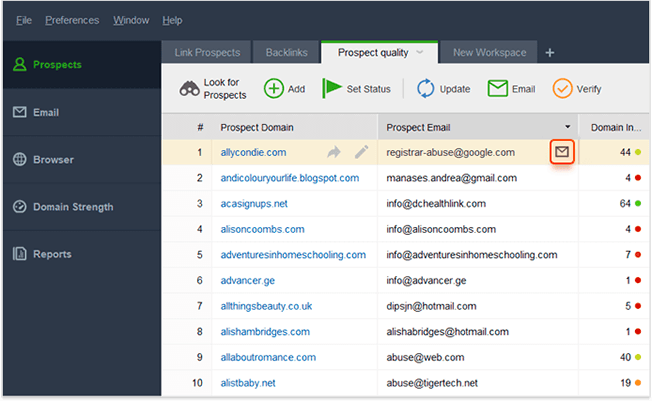Open the Email section in sidebar
Viewport: 652px width, 401px height.
(82, 112)
